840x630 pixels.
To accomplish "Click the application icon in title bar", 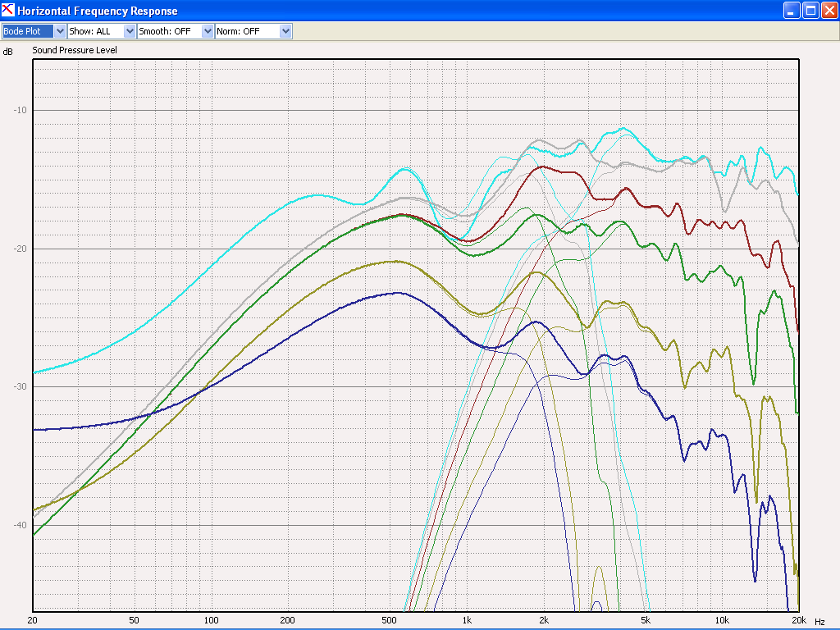I will coord(8,10).
